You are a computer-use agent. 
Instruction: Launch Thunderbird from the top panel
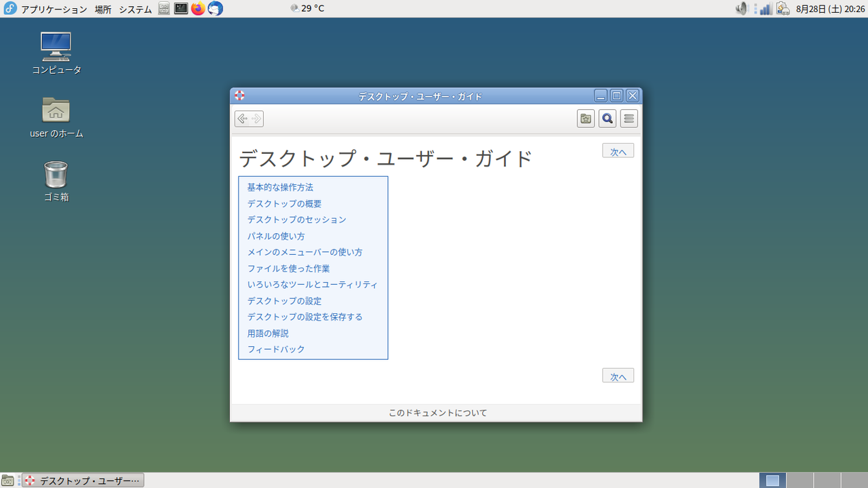pyautogui.click(x=215, y=9)
